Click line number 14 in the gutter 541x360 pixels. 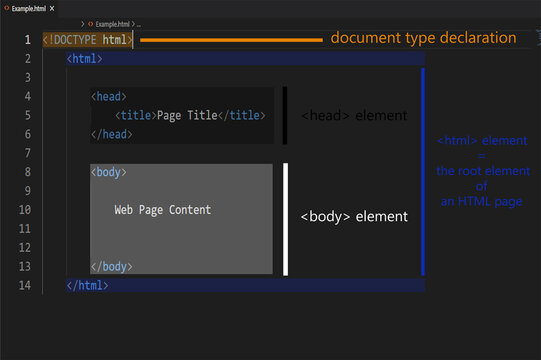pos(25,285)
